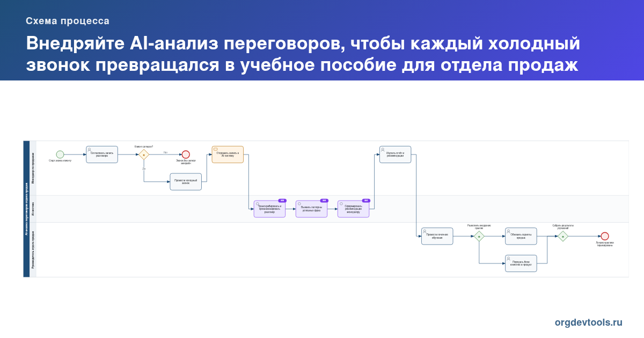Select the 'Выявить паттерны успешных фраз' task
644x338 pixels.
click(x=311, y=209)
